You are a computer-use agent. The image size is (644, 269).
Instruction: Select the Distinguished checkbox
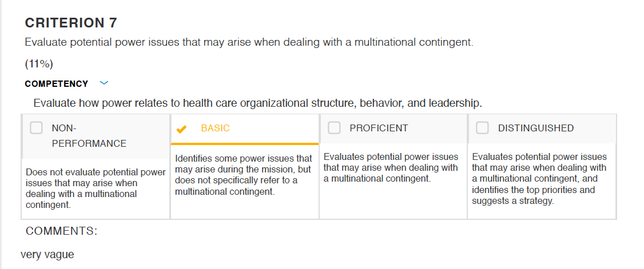click(482, 128)
